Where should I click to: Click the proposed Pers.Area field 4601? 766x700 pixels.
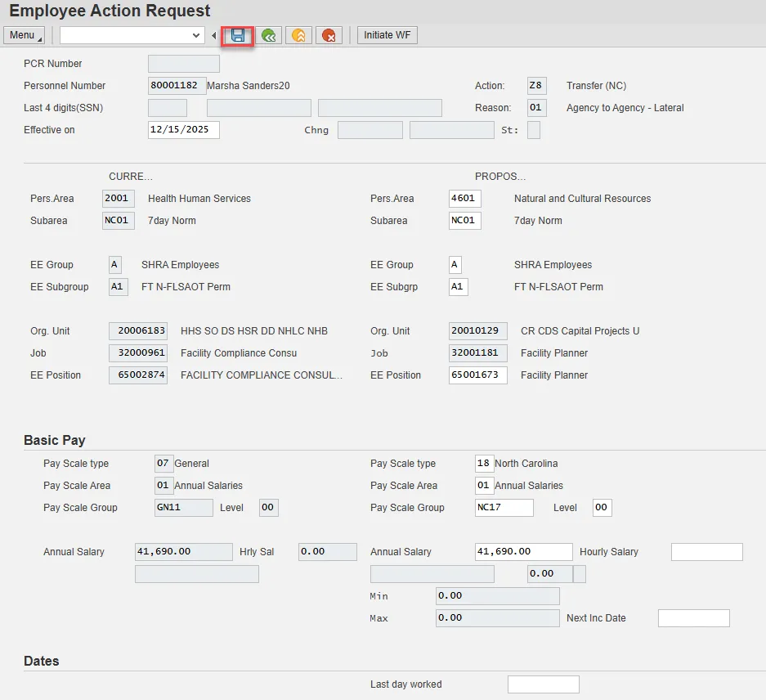(x=464, y=199)
